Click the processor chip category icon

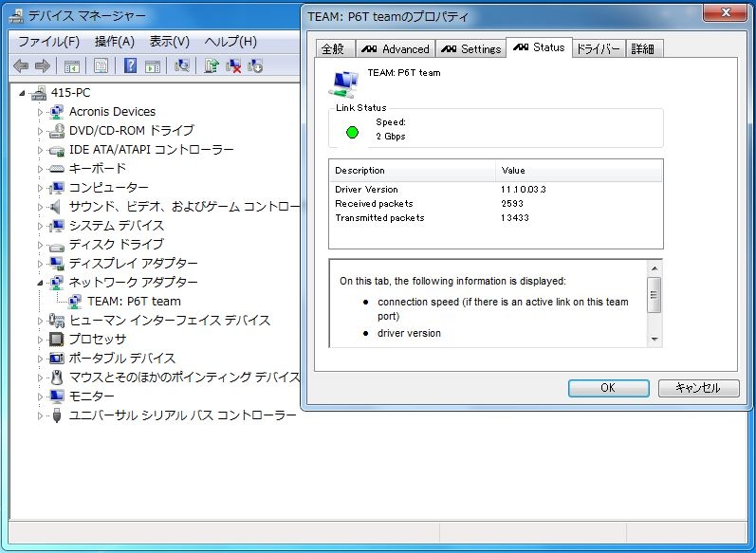(x=56, y=340)
